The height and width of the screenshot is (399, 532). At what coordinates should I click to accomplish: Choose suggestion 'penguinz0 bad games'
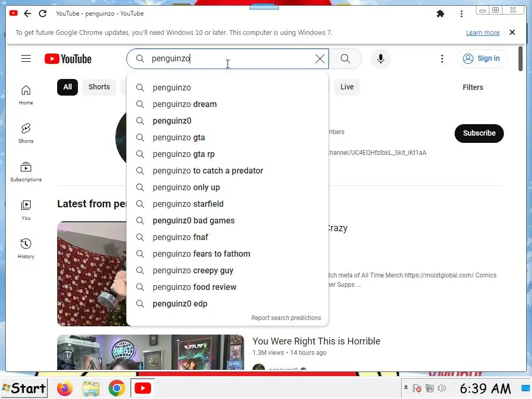point(228,220)
